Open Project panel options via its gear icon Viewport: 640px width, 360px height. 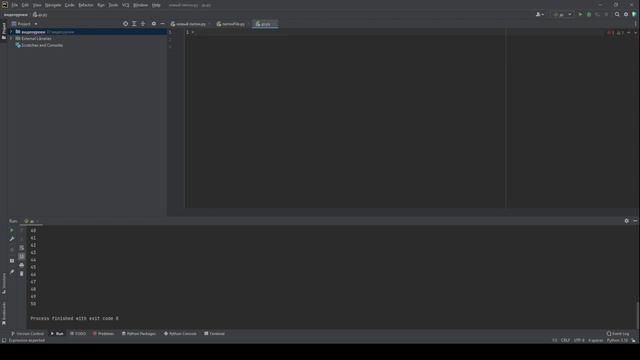[154, 24]
